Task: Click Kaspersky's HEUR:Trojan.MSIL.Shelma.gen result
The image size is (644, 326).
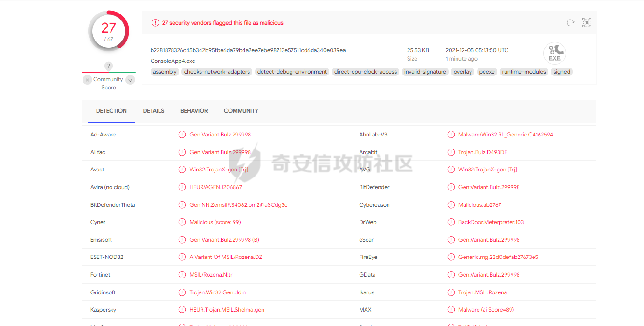Action: (227, 310)
